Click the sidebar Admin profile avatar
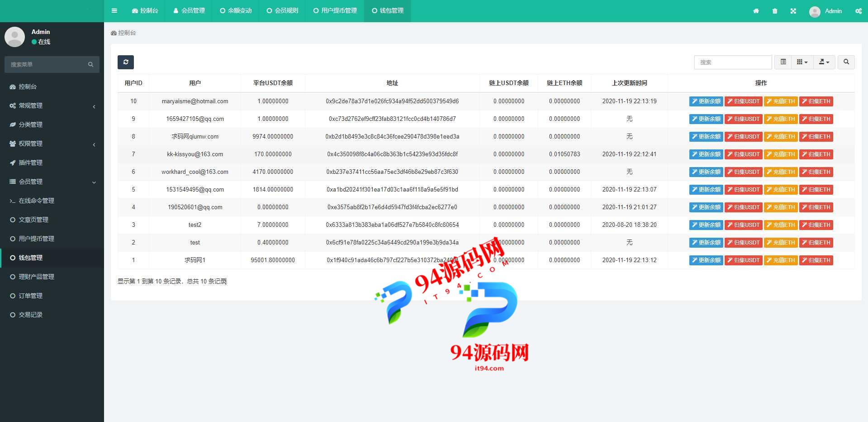868x422 pixels. point(14,37)
